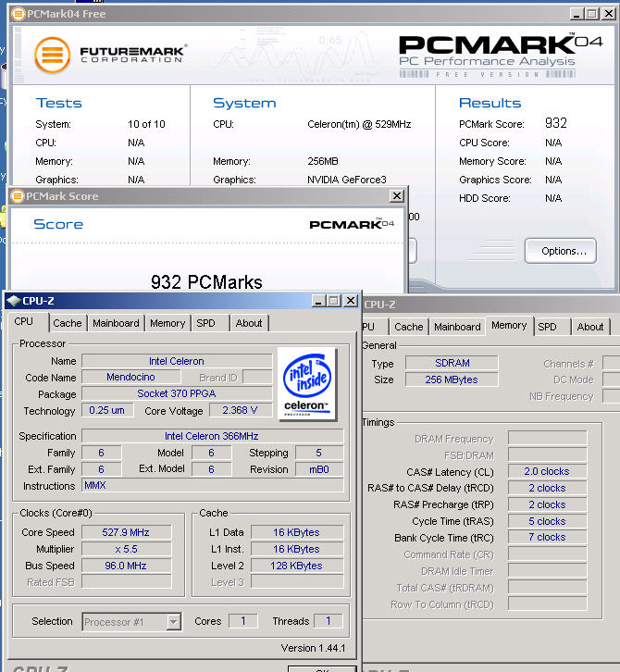Close the PCMark04 Free window
Screen dimensions: 620x672
click(x=608, y=14)
